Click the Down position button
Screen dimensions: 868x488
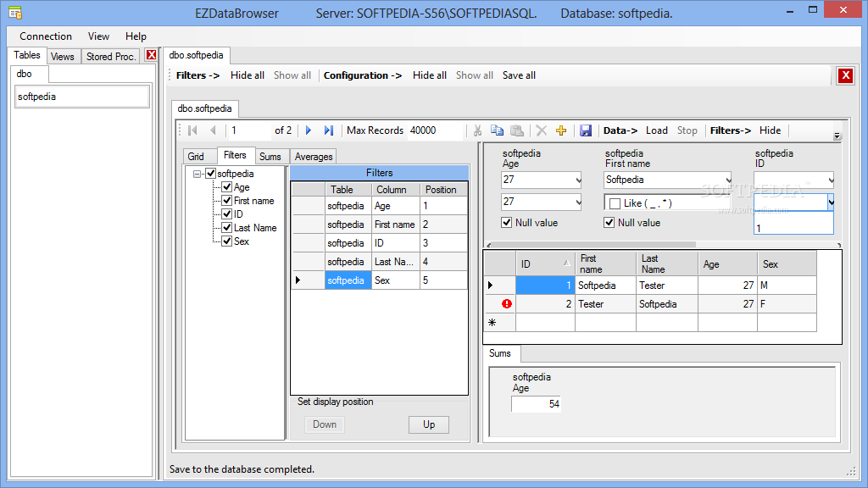pyautogui.click(x=325, y=424)
